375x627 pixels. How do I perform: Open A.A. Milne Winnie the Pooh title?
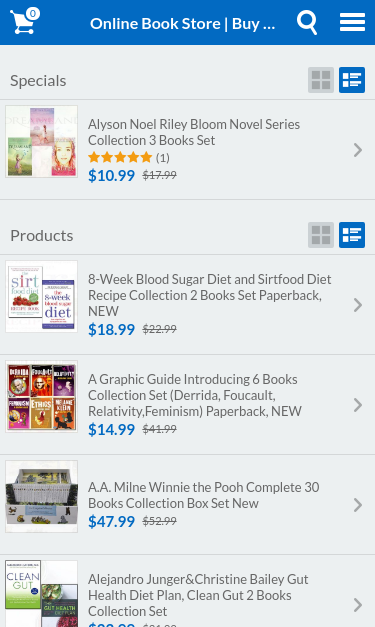pos(203,495)
